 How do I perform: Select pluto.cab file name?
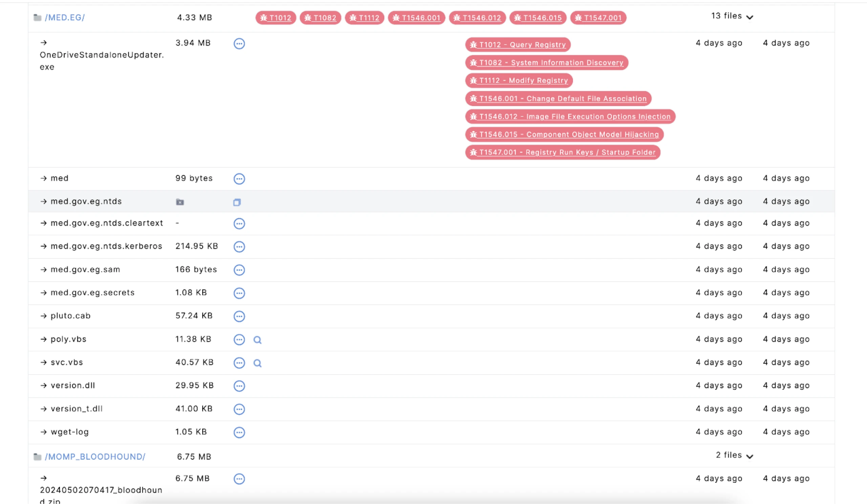point(71,316)
